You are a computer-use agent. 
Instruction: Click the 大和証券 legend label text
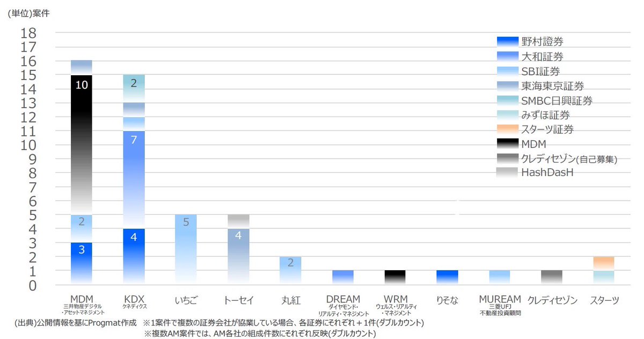[x=542, y=56]
